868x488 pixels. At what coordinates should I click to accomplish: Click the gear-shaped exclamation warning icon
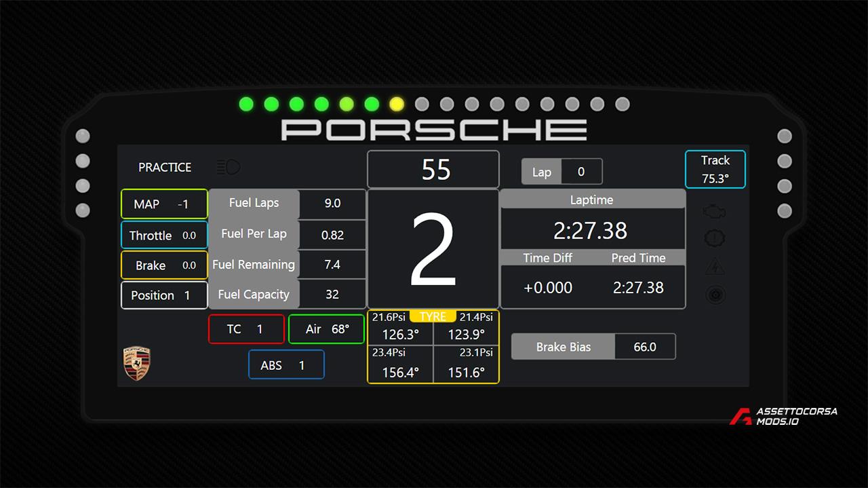pyautogui.click(x=715, y=239)
